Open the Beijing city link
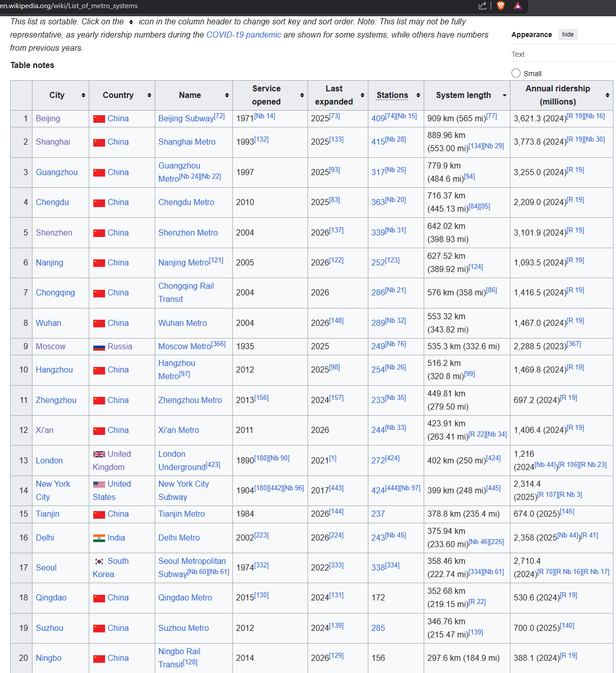This screenshot has width=616, height=673. click(48, 118)
